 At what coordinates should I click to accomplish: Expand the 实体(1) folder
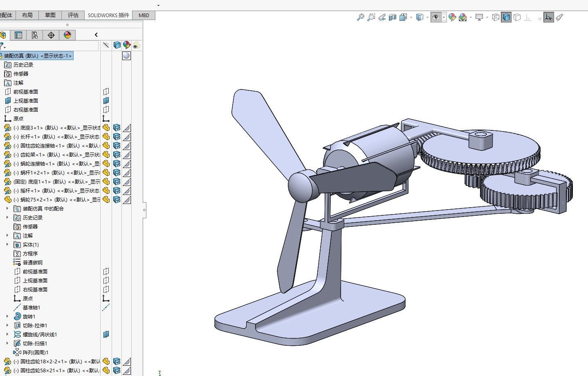click(x=7, y=244)
